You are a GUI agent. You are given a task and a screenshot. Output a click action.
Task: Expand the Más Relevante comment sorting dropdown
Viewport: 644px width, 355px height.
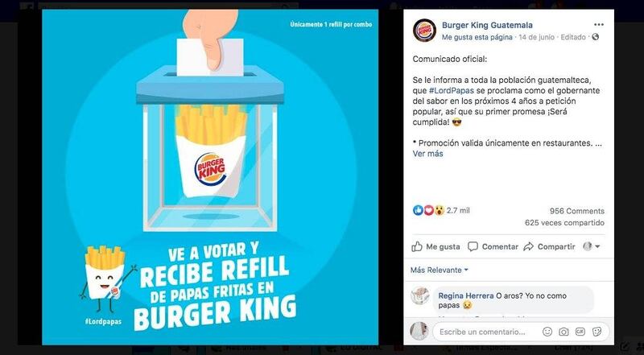[439, 270]
